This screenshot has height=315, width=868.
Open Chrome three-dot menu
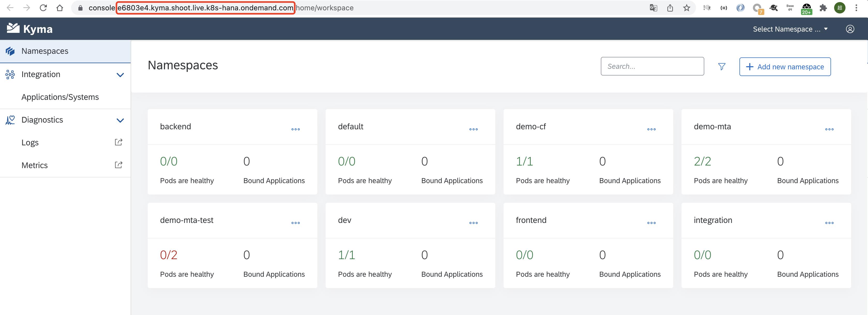(856, 8)
